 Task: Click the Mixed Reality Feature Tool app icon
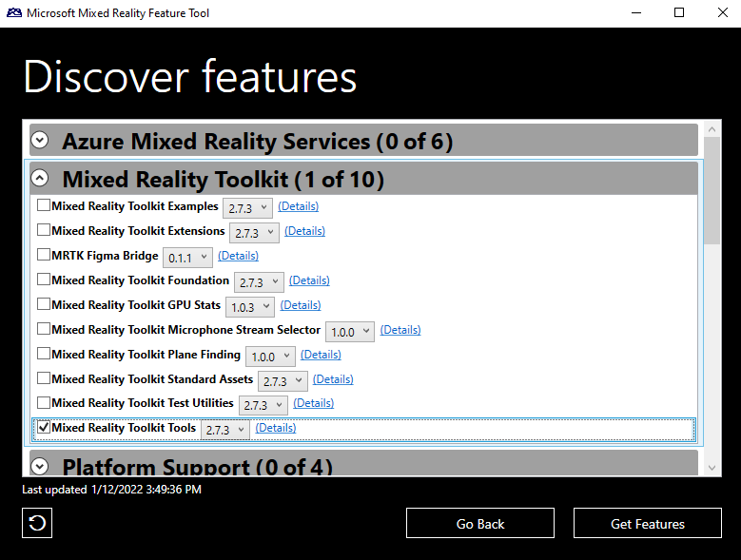pos(13,12)
